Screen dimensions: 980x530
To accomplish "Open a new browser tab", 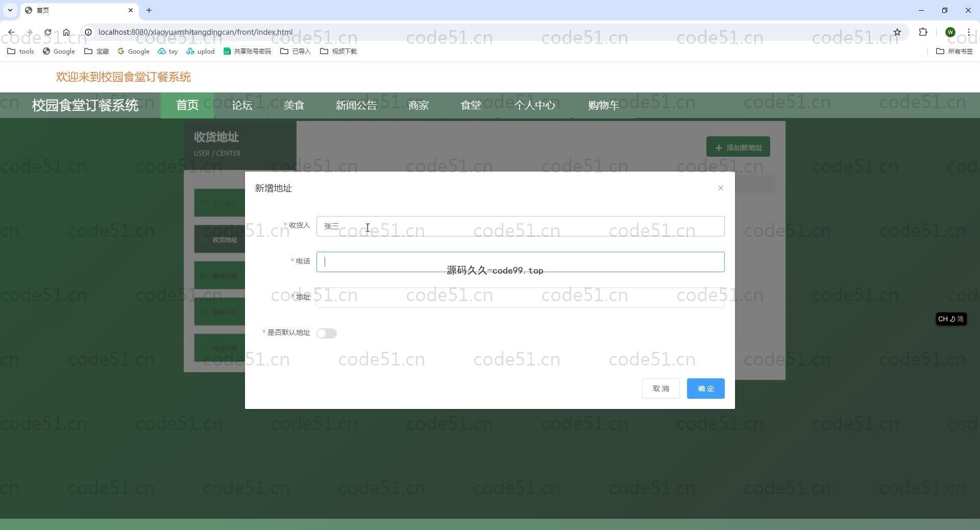I will point(149,10).
